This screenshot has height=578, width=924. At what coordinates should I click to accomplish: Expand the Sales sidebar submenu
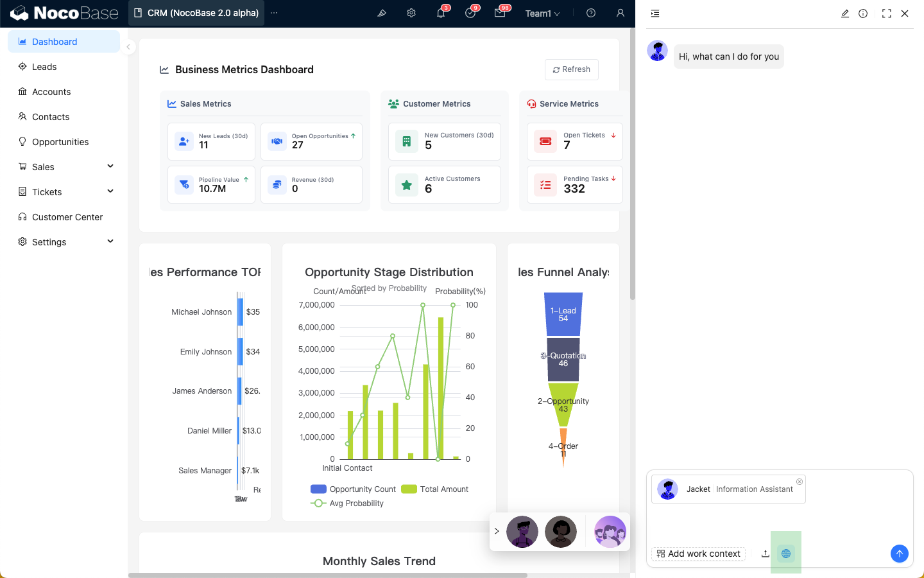pyautogui.click(x=110, y=167)
